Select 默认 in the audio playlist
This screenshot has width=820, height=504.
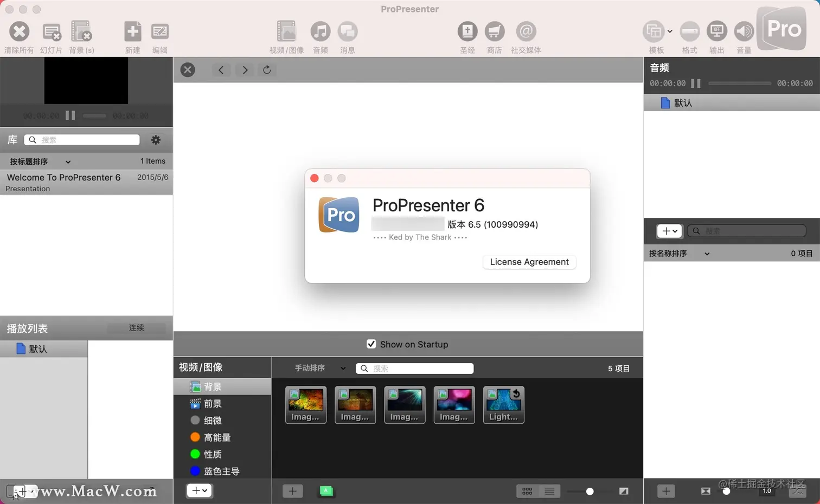(732, 103)
